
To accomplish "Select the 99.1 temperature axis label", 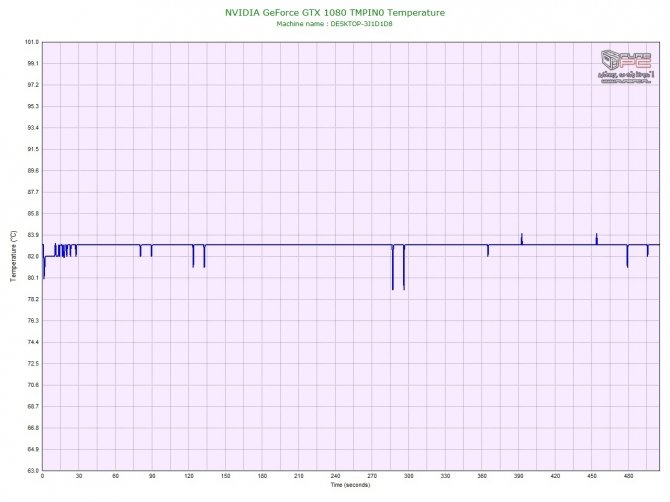I will click(x=32, y=63).
